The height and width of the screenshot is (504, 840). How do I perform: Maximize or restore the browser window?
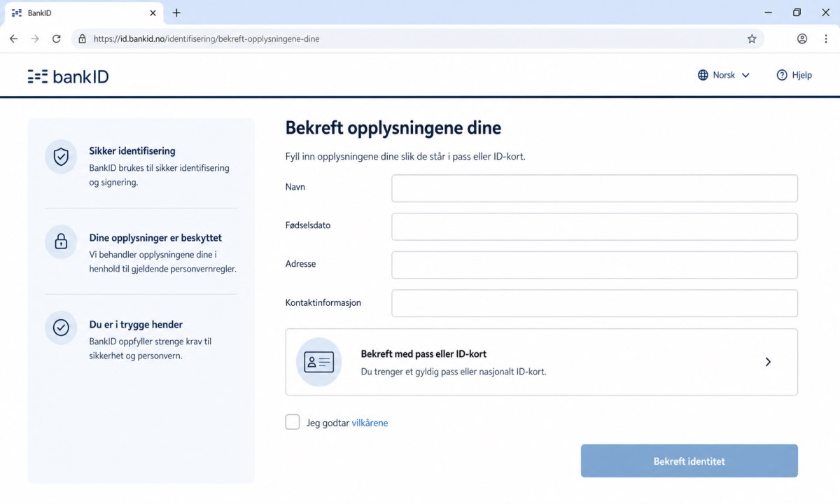(x=797, y=13)
